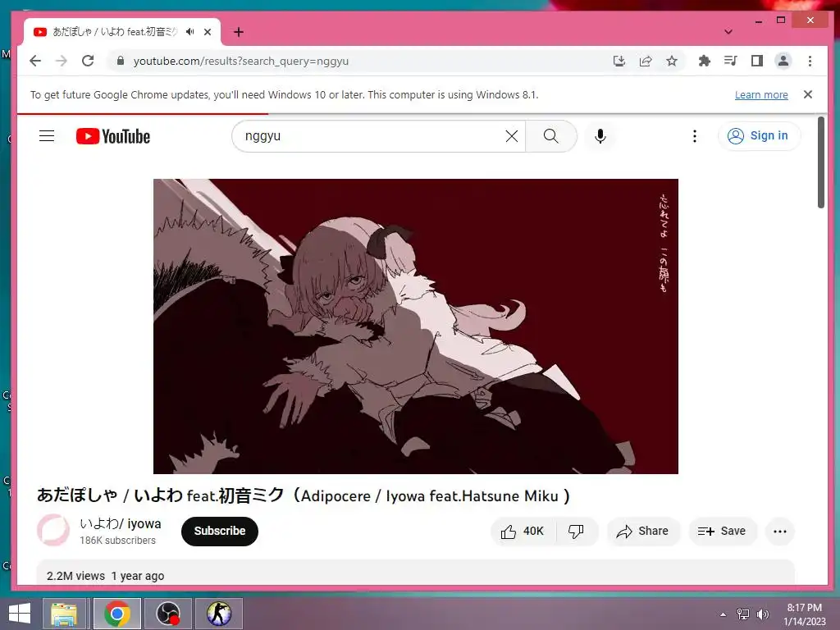Subscribe to the iyowa channel

pyautogui.click(x=220, y=531)
